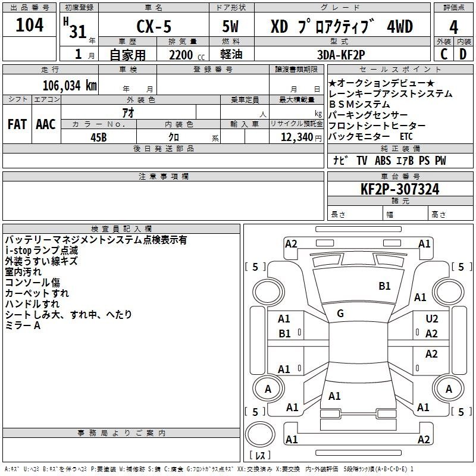Click the レス box in the diagram
The image size is (476, 476).
coord(260,456)
